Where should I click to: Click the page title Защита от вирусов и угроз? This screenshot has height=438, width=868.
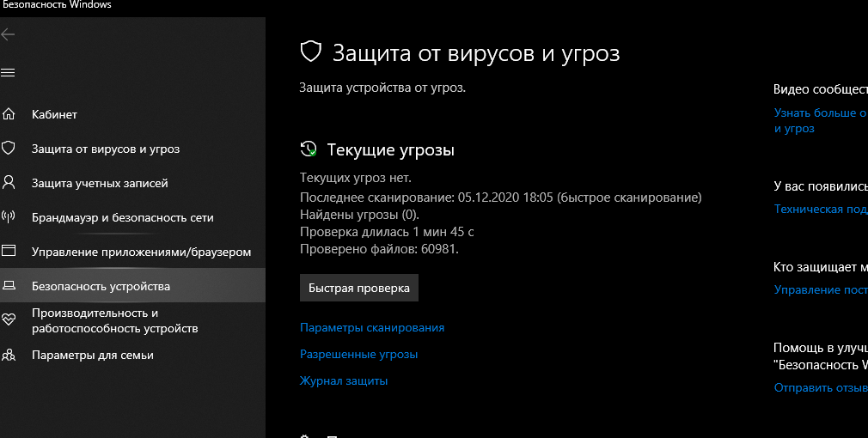(476, 53)
